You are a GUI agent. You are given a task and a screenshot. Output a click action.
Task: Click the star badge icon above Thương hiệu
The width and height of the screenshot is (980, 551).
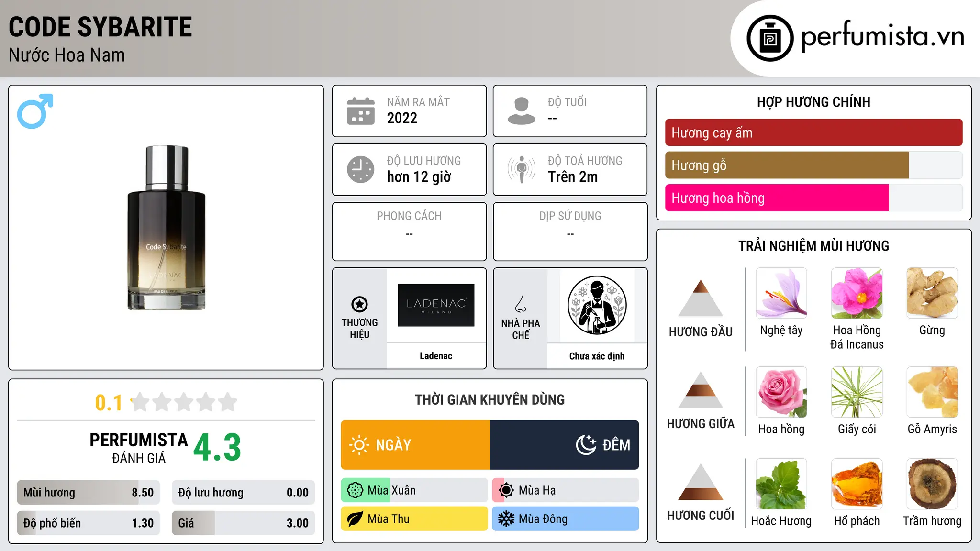pyautogui.click(x=359, y=304)
